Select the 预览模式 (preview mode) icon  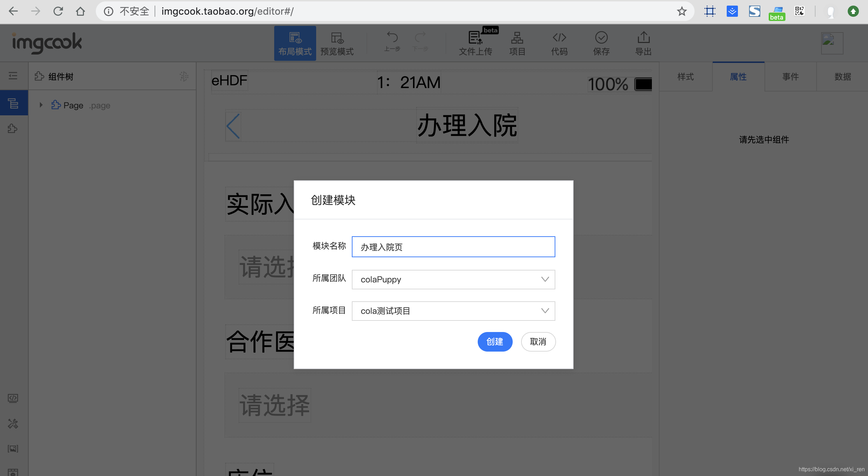coord(337,43)
